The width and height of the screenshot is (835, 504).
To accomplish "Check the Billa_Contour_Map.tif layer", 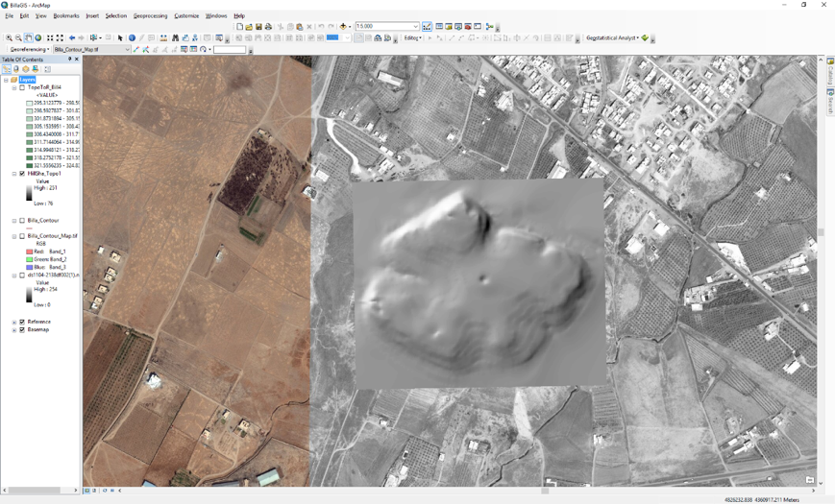I will (x=22, y=236).
